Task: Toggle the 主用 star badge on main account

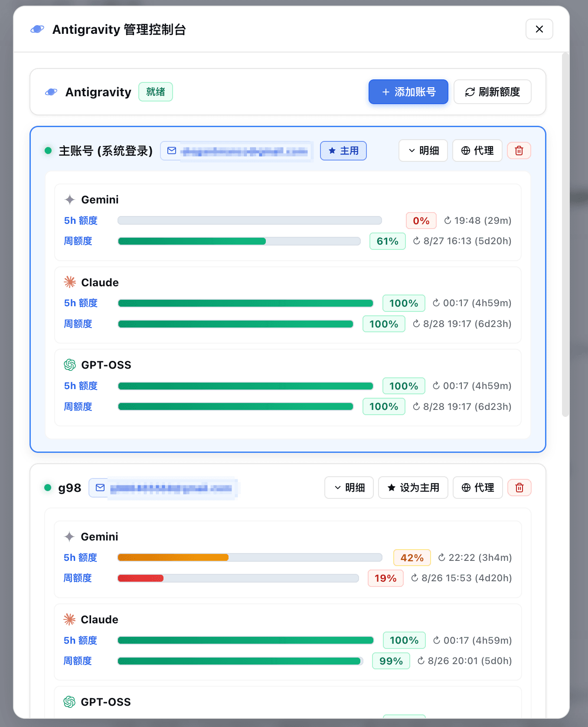Action: [343, 151]
